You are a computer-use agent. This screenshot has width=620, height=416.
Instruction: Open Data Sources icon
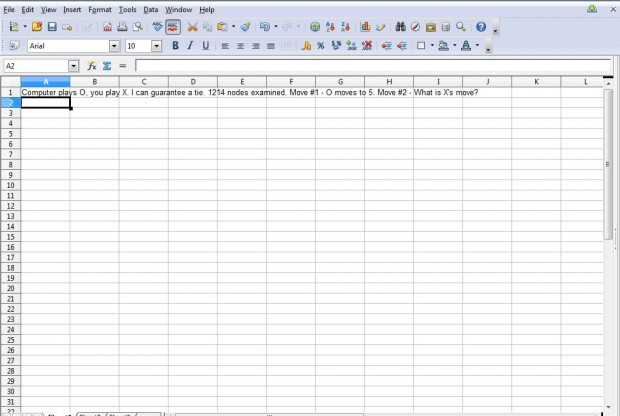446,27
